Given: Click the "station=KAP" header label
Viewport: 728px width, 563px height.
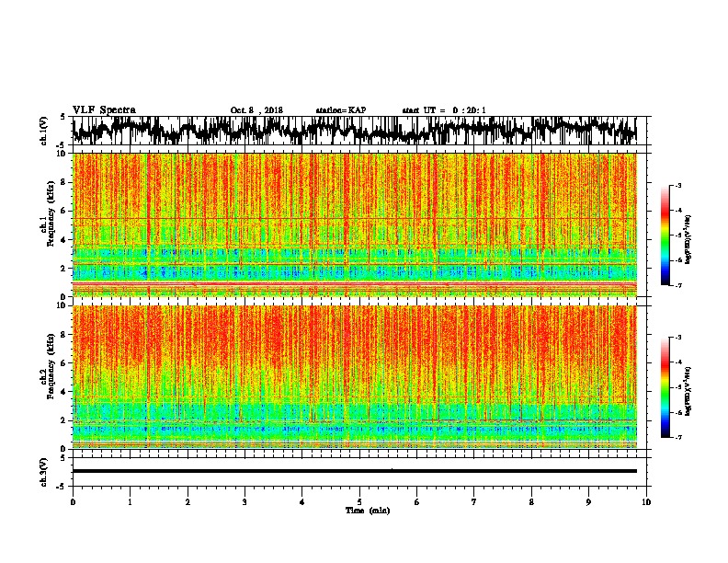Looking at the screenshot, I should click(x=341, y=110).
